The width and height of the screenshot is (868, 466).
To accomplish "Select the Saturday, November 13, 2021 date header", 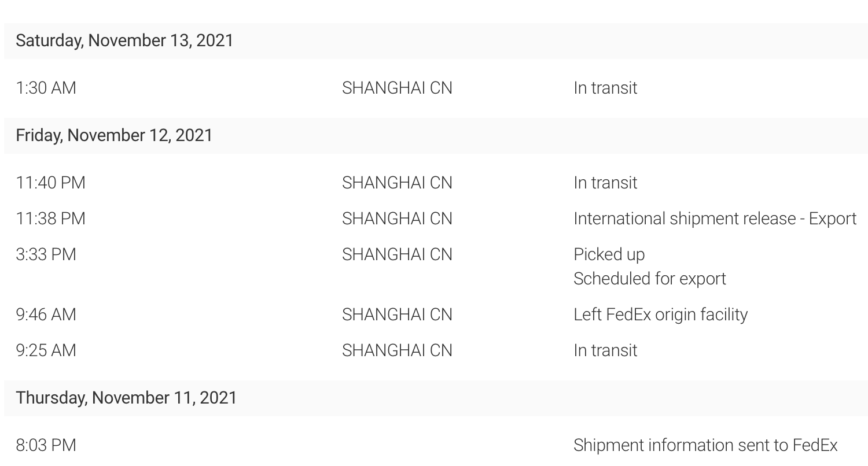I will point(124,40).
